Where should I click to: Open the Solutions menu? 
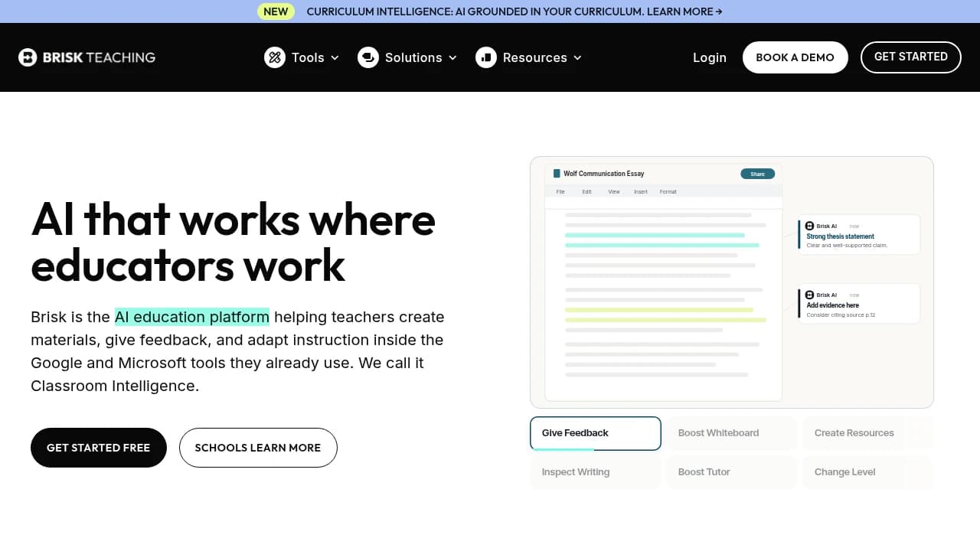407,57
